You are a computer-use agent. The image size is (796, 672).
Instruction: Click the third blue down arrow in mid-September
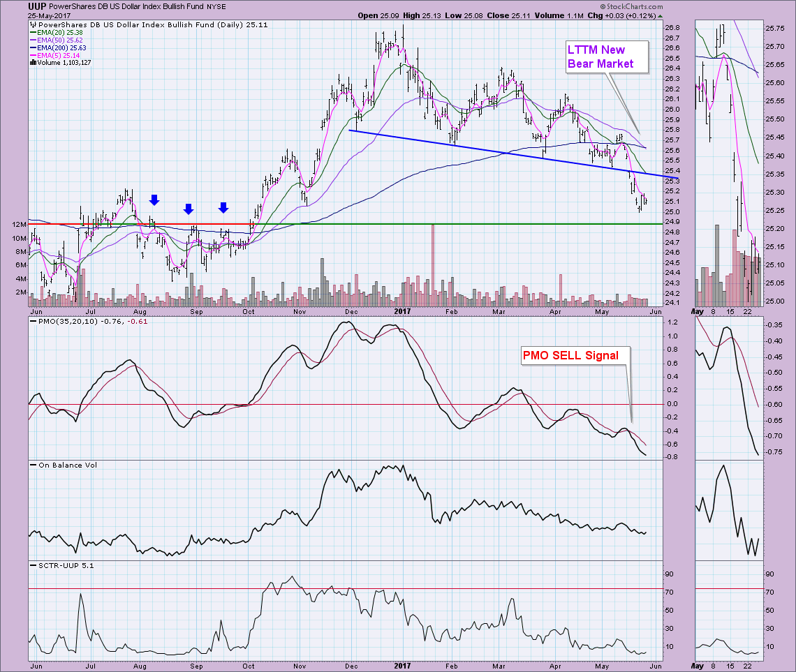point(223,207)
